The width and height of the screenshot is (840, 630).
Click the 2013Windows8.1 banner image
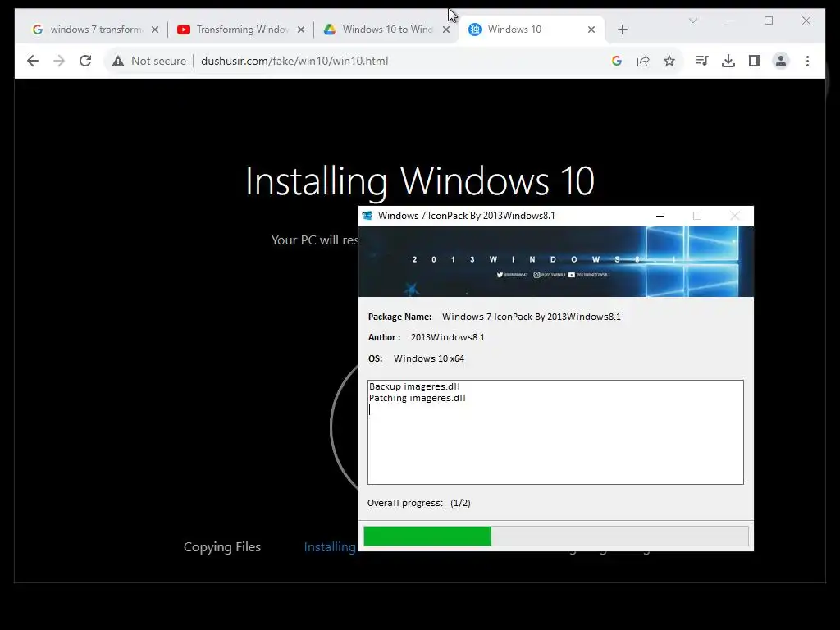[555, 262]
